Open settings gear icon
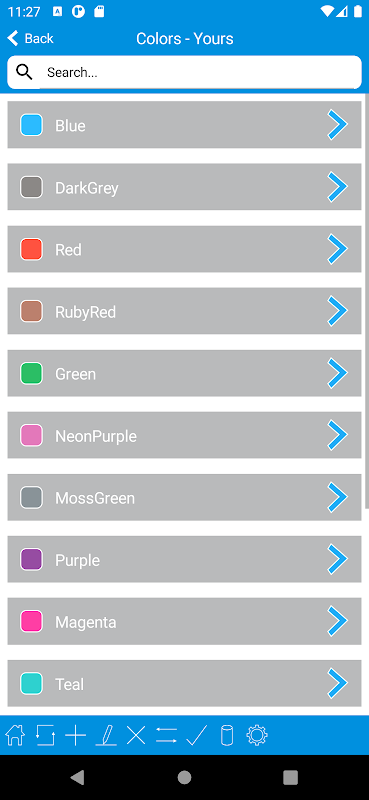 (x=257, y=735)
